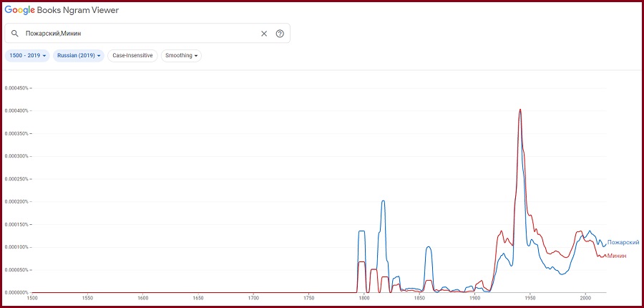Select the Минин series label

[616, 256]
